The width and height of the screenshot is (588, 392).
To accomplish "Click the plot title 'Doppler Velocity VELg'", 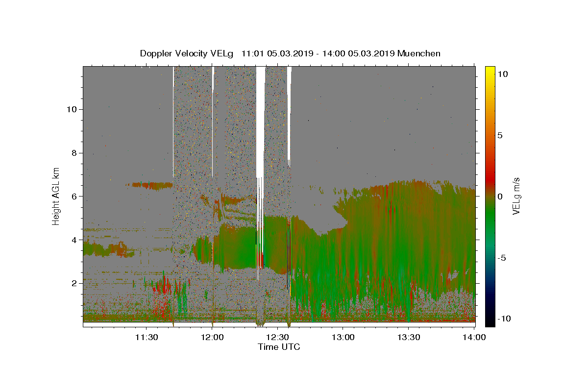I will click(x=188, y=53).
